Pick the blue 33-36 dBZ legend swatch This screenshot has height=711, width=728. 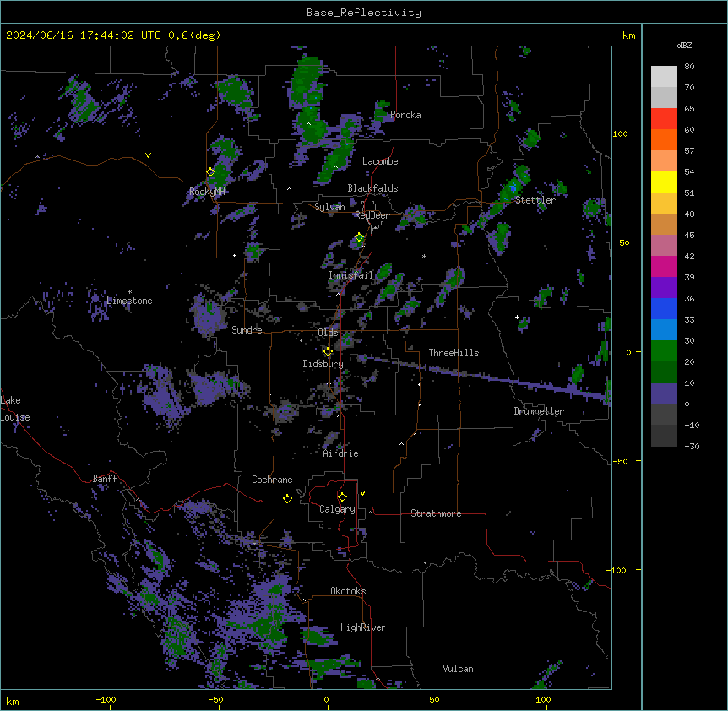click(x=664, y=308)
